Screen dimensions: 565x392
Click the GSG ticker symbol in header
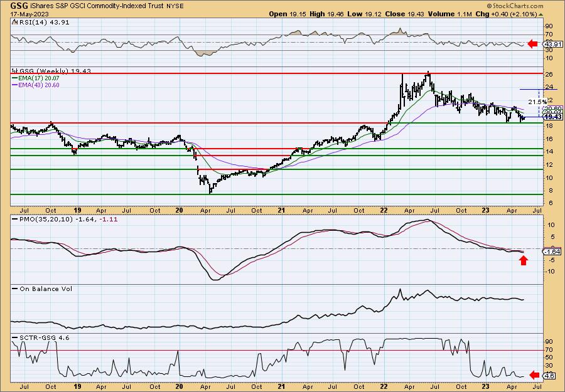click(x=19, y=6)
